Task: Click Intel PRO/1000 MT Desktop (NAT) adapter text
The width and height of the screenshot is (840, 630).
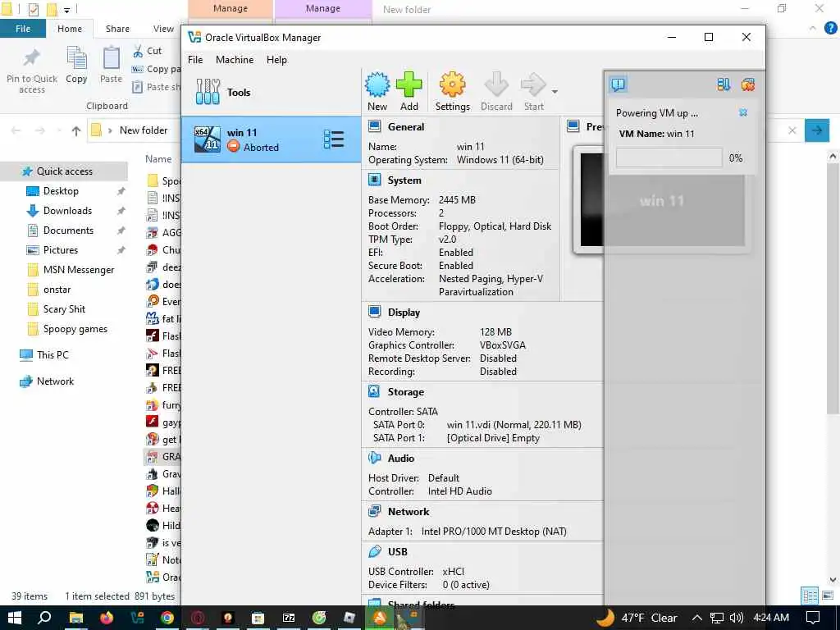Action: (x=494, y=532)
